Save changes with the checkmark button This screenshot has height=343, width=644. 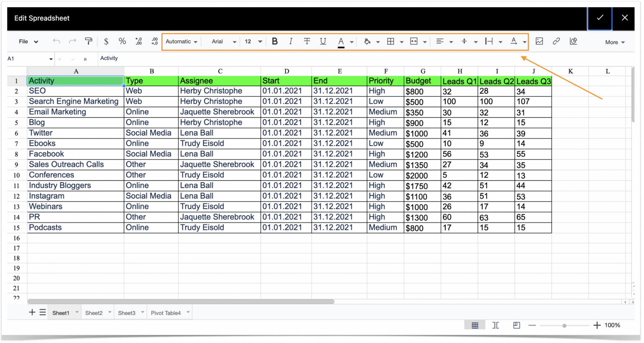600,18
